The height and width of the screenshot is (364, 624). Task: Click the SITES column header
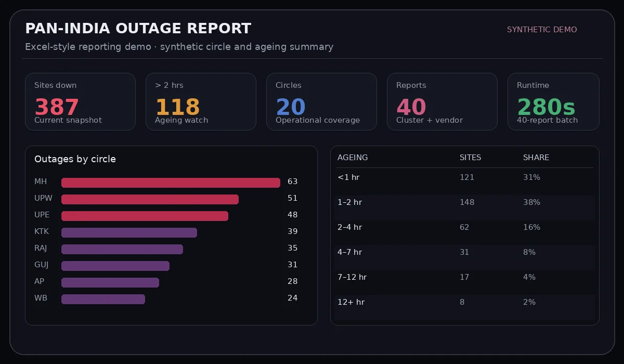[x=471, y=158]
